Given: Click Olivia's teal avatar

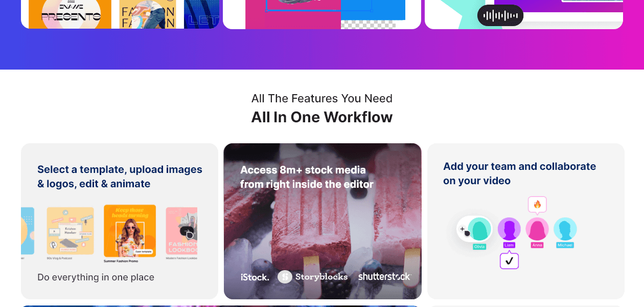Looking at the screenshot, I should click(480, 229).
